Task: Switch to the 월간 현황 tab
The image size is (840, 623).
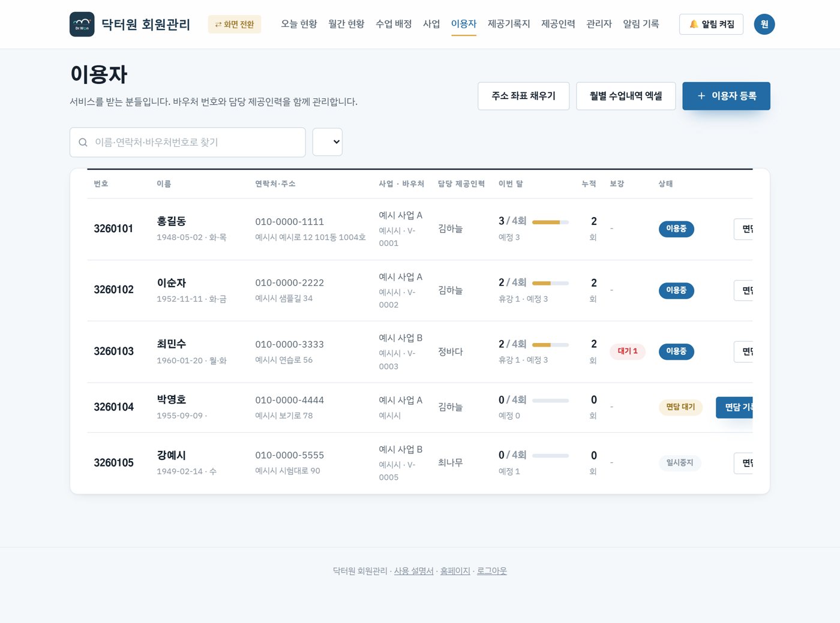Action: 346,24
